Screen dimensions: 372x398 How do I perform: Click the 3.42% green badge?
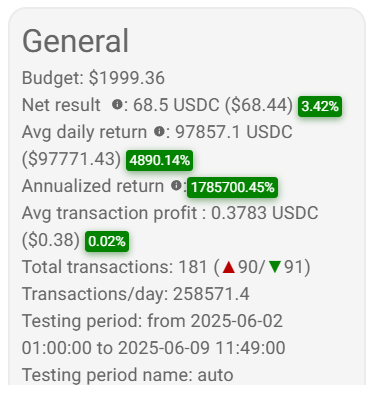pos(320,106)
